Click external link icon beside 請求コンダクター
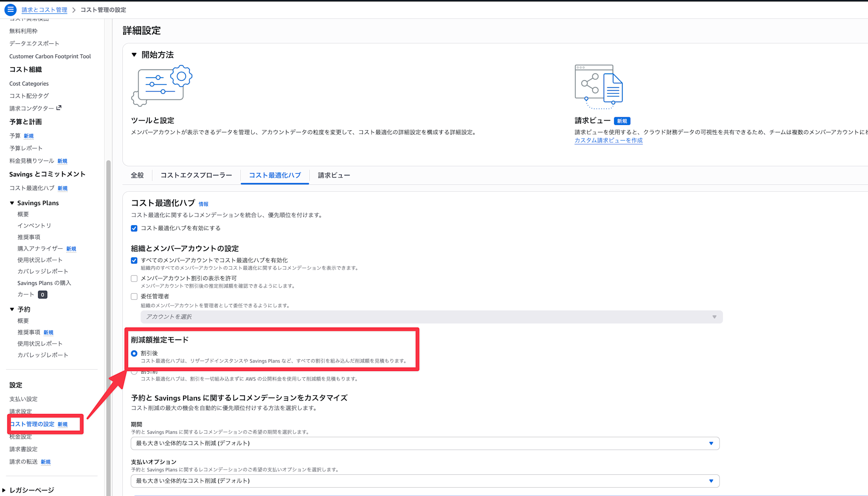 [59, 108]
